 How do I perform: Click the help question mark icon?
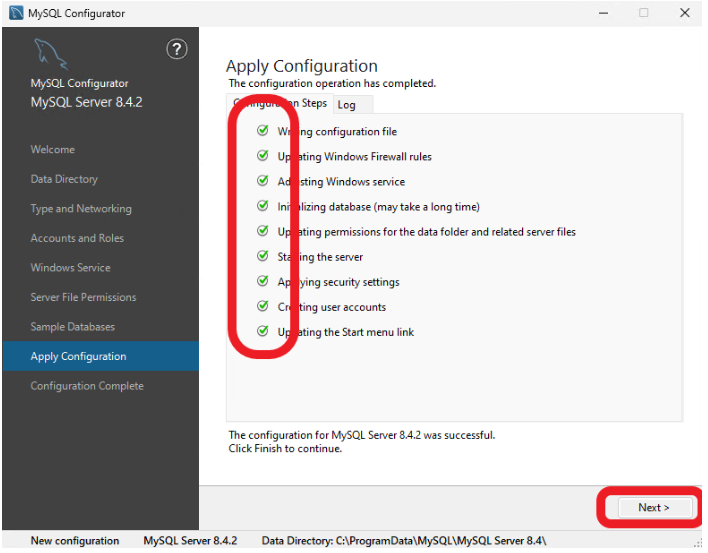(176, 49)
